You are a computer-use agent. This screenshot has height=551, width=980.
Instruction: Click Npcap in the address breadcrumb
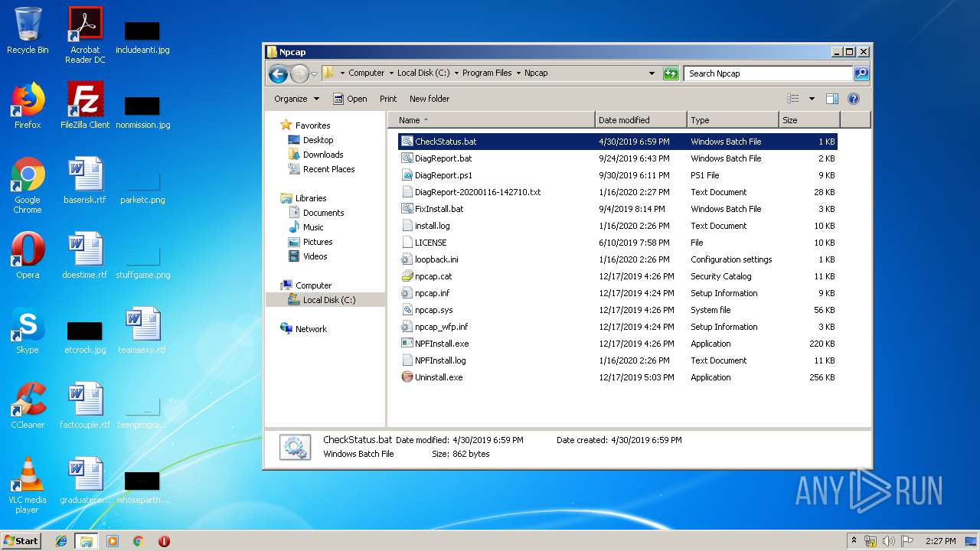click(x=536, y=73)
